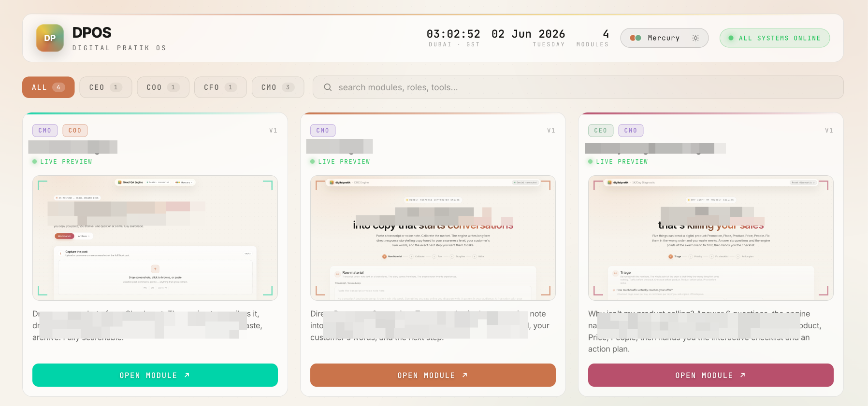This screenshot has height=406, width=868.
Task: Click the teal Open Module button
Action: coord(155,375)
